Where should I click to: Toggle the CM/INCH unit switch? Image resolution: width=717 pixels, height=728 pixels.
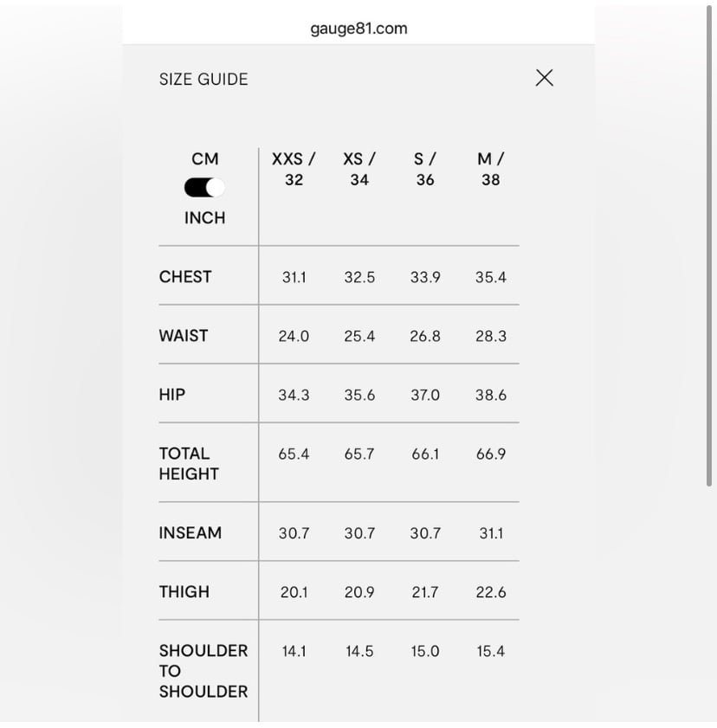tap(204, 188)
